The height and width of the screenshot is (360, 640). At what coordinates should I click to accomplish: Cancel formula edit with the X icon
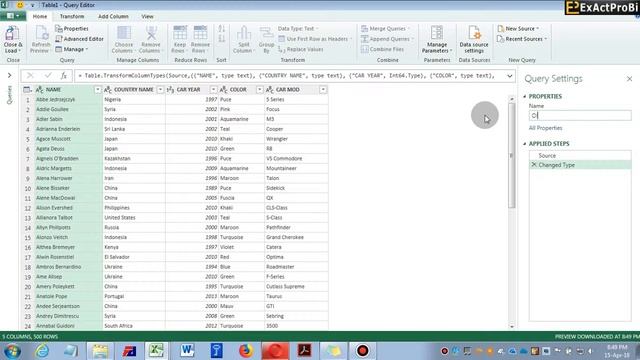point(30,76)
